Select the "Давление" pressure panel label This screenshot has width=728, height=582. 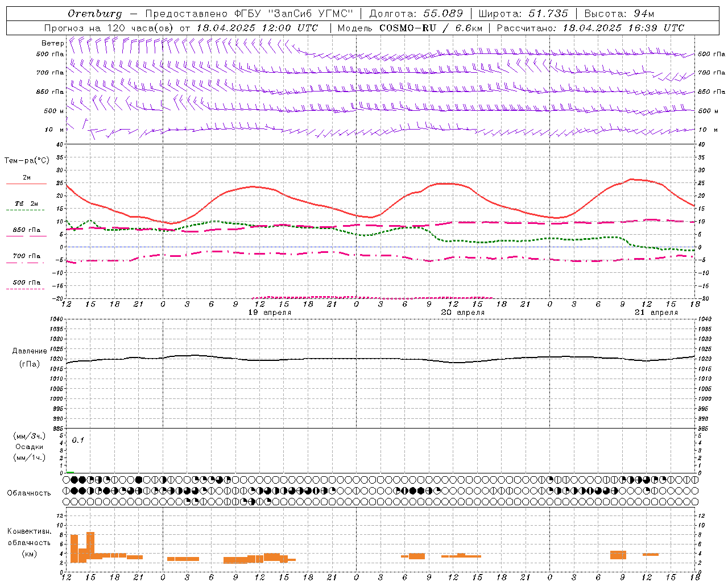point(30,351)
